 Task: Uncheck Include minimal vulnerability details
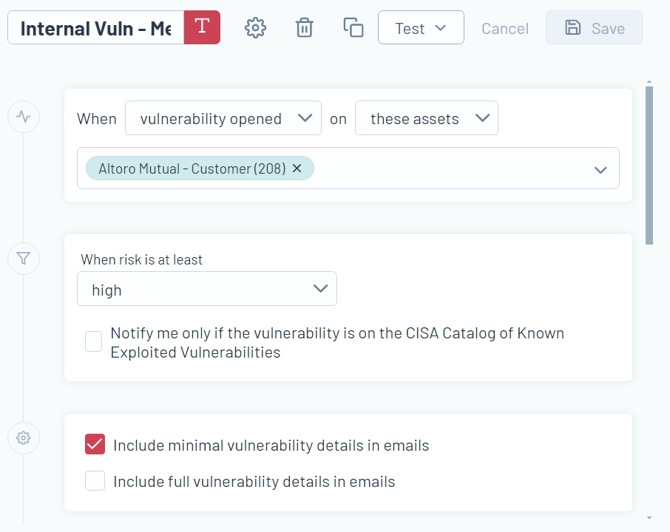point(95,445)
